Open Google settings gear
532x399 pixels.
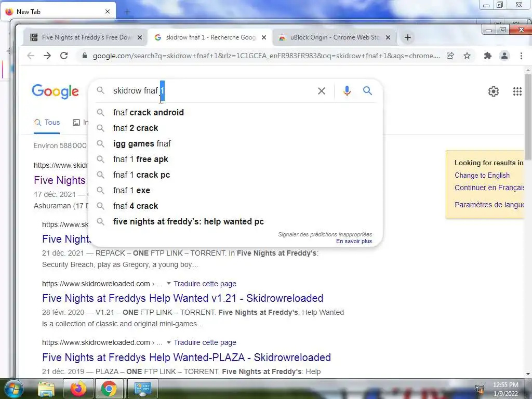point(494,91)
